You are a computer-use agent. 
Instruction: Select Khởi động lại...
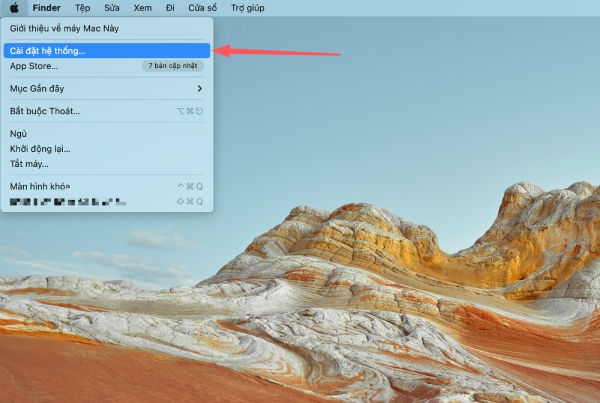pyautogui.click(x=107, y=149)
